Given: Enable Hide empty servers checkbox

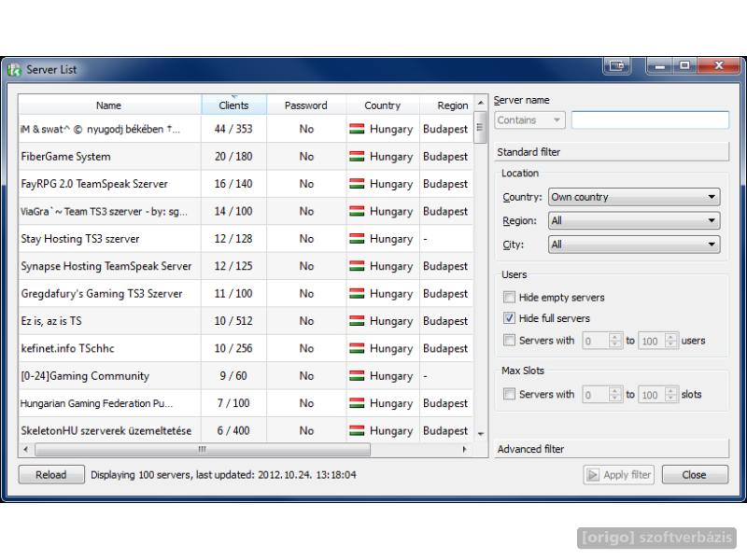Looking at the screenshot, I should tap(509, 297).
